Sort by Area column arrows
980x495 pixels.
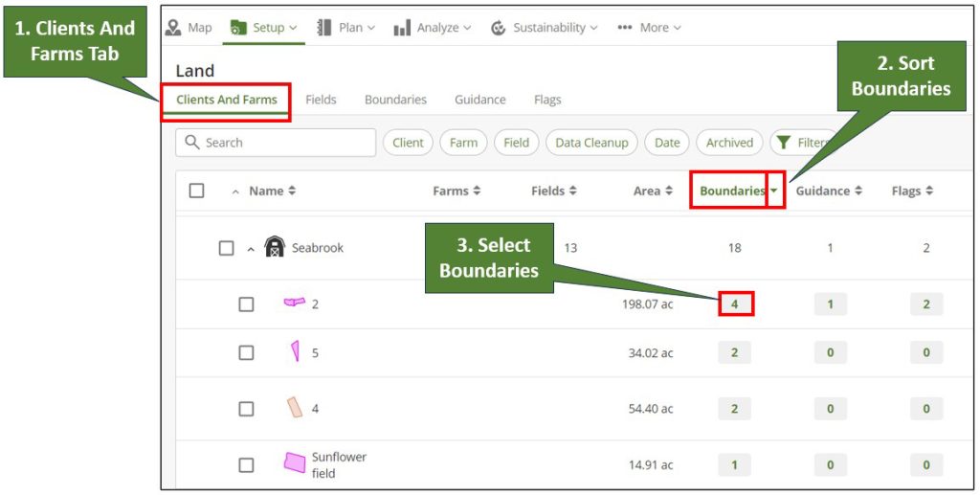coord(669,191)
